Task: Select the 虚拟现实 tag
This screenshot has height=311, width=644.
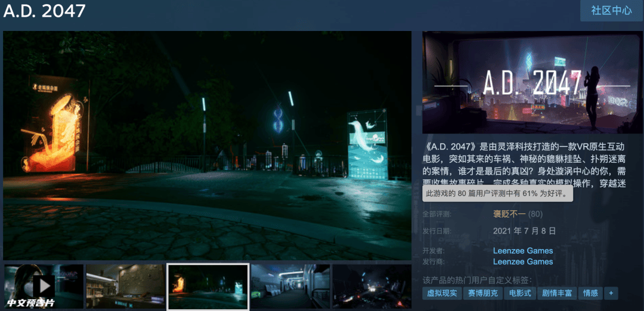Action: [442, 293]
